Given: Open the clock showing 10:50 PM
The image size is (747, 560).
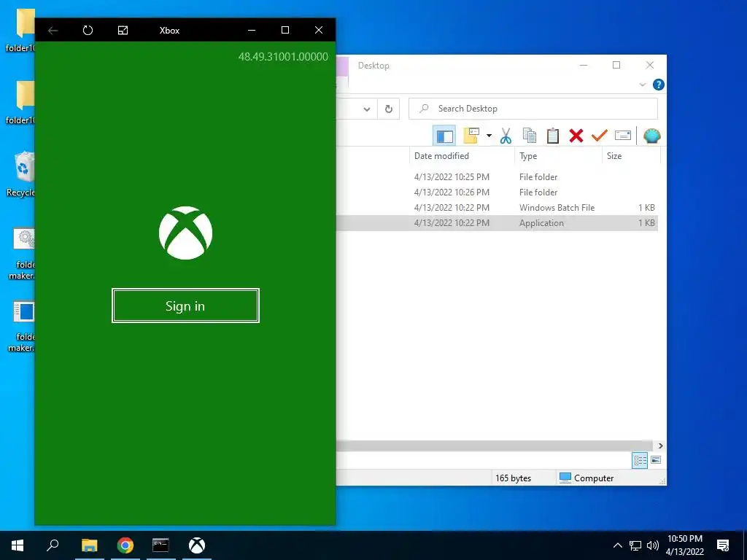Looking at the screenshot, I should [x=684, y=545].
